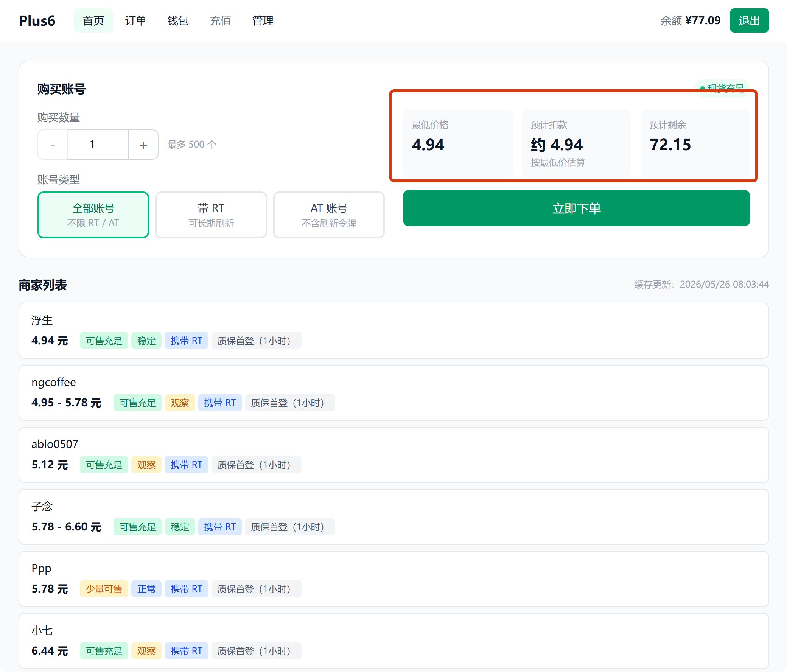Click Ppp price 5.78 元
The image size is (787, 672).
[50, 589]
